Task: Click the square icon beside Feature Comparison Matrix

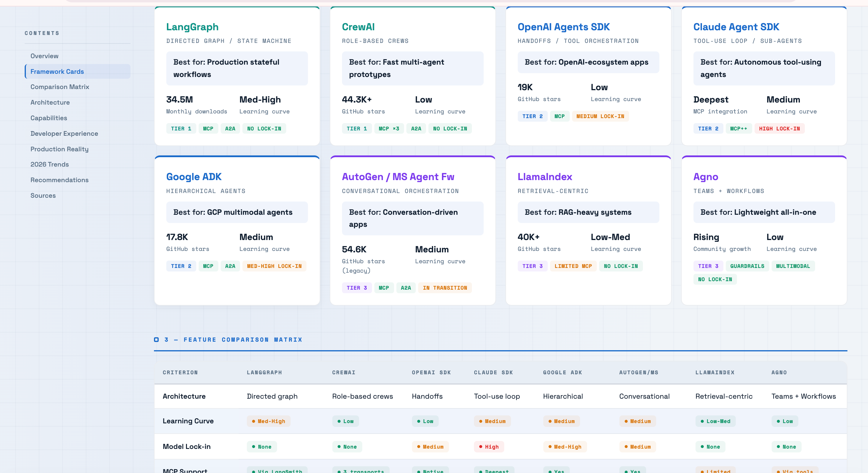Action: tap(156, 340)
